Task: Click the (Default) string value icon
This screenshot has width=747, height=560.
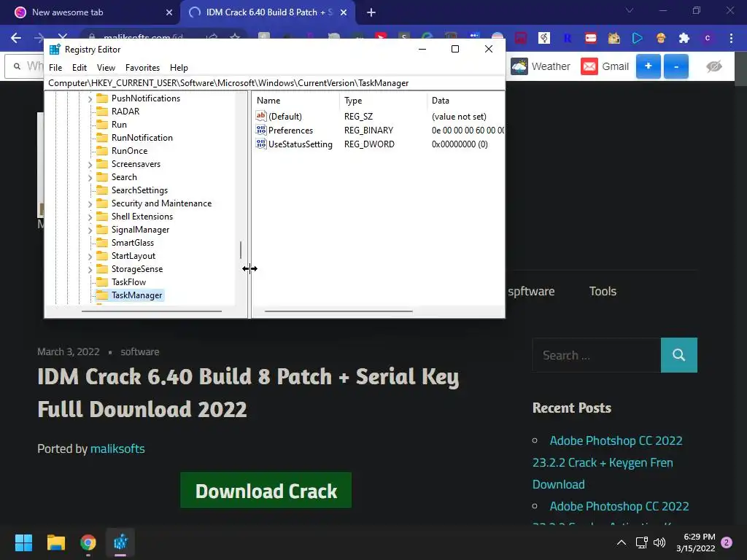Action: pyautogui.click(x=261, y=116)
